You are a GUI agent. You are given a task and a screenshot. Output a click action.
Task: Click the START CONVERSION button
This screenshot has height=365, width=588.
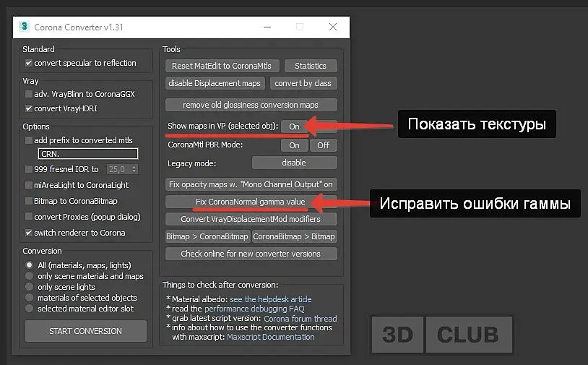pos(86,331)
